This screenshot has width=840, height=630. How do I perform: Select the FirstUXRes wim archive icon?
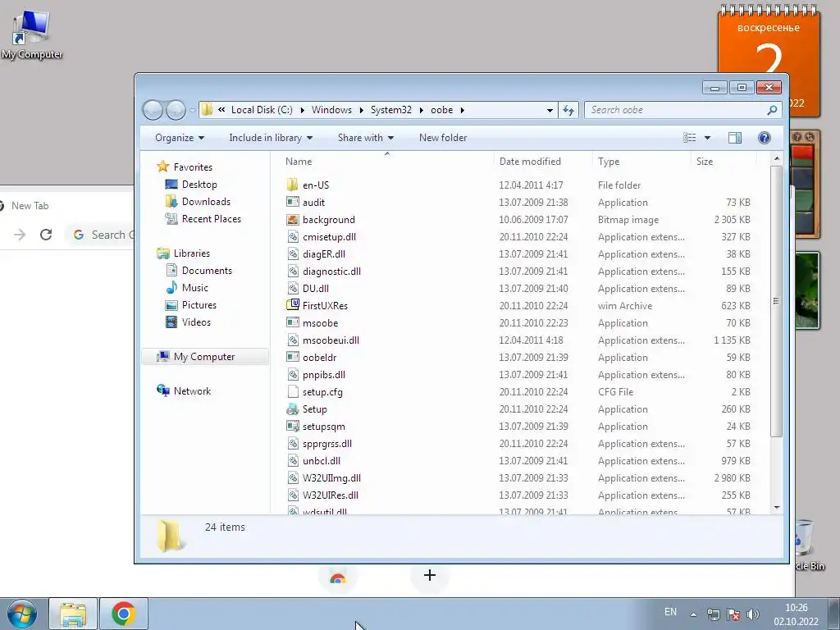(293, 305)
